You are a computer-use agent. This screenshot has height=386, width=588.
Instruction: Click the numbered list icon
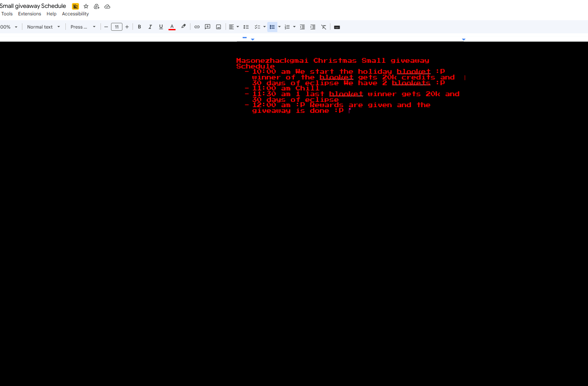pyautogui.click(x=287, y=27)
